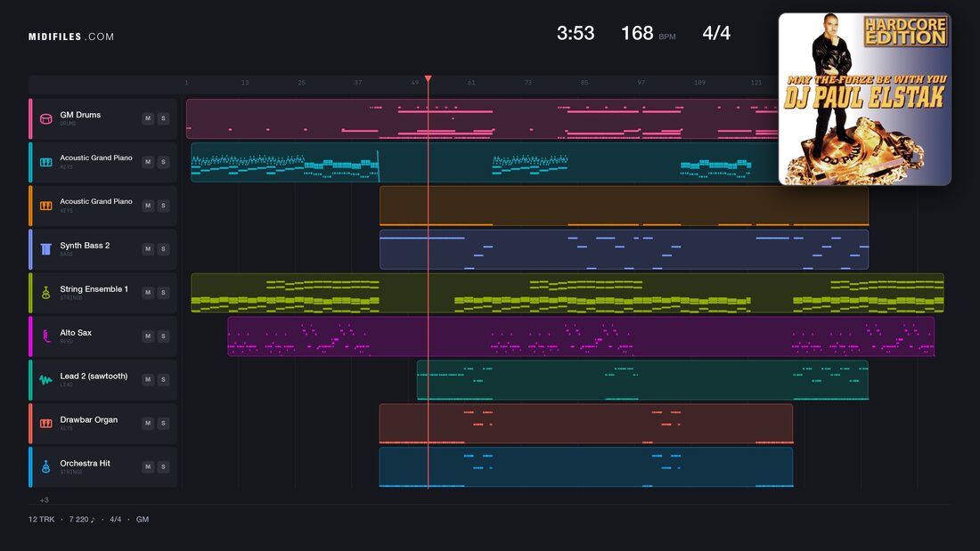The height and width of the screenshot is (551, 980).
Task: Click the 4/4 time signature in header
Action: point(716,33)
